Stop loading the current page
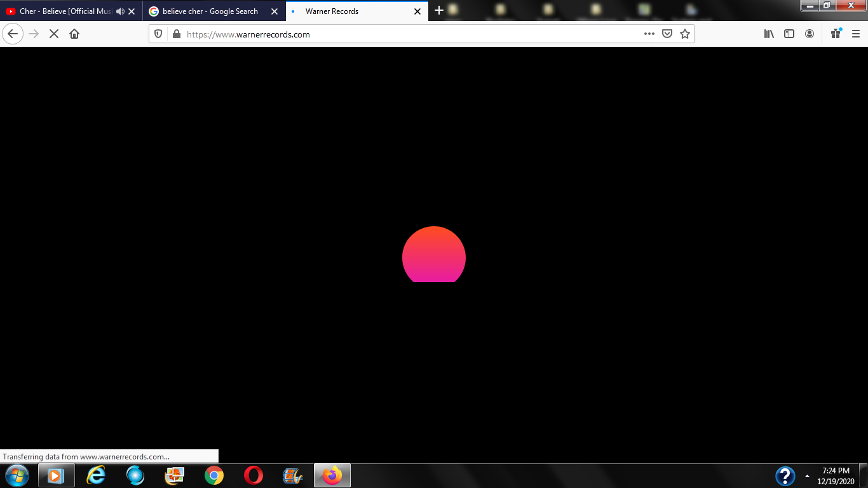This screenshot has width=868, height=488. point(54,34)
